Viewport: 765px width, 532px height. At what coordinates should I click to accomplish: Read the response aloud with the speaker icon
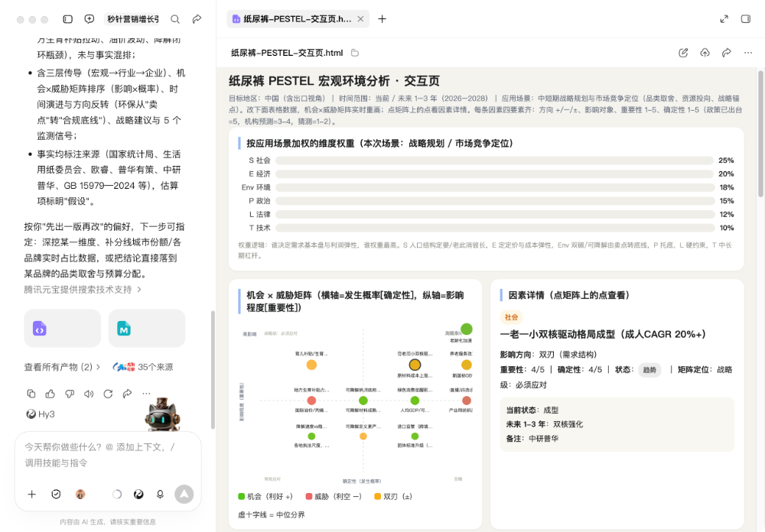click(x=89, y=394)
